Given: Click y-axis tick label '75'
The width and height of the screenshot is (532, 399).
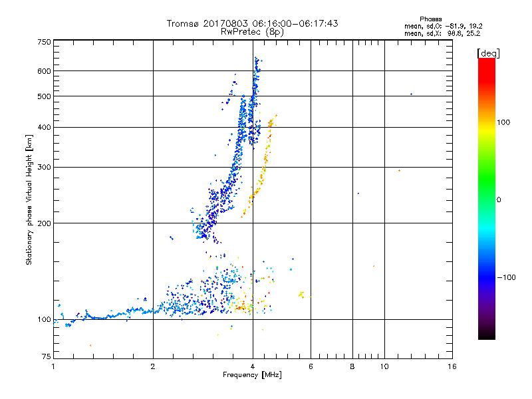Looking at the screenshot, I should (x=47, y=356).
